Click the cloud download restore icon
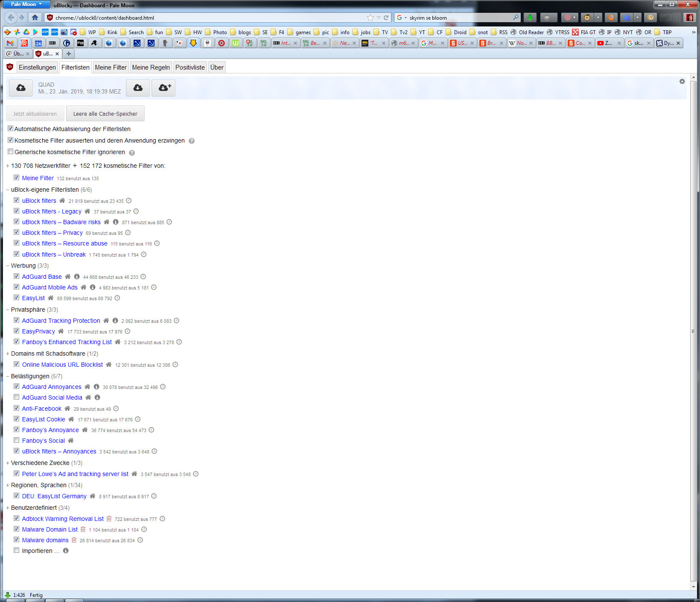This screenshot has height=602, width=700. coord(138,88)
